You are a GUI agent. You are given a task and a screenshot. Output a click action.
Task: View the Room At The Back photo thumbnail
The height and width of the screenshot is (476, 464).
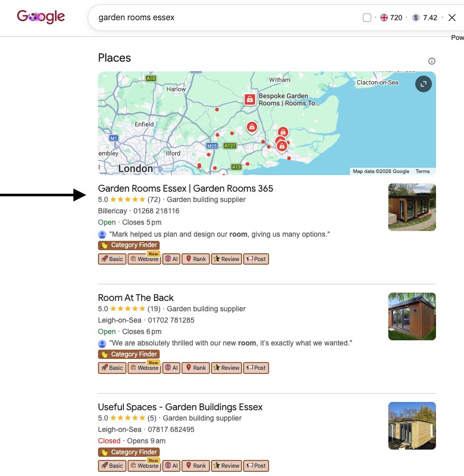[412, 316]
